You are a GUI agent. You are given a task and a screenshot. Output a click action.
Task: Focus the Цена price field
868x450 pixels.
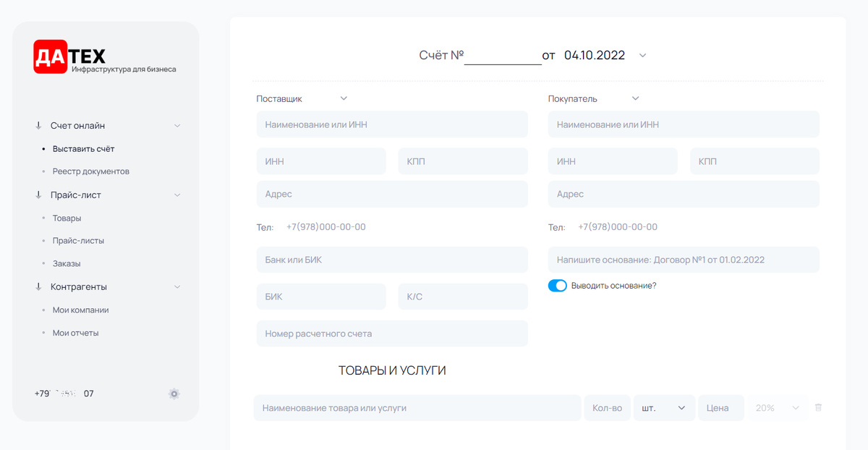click(721, 408)
